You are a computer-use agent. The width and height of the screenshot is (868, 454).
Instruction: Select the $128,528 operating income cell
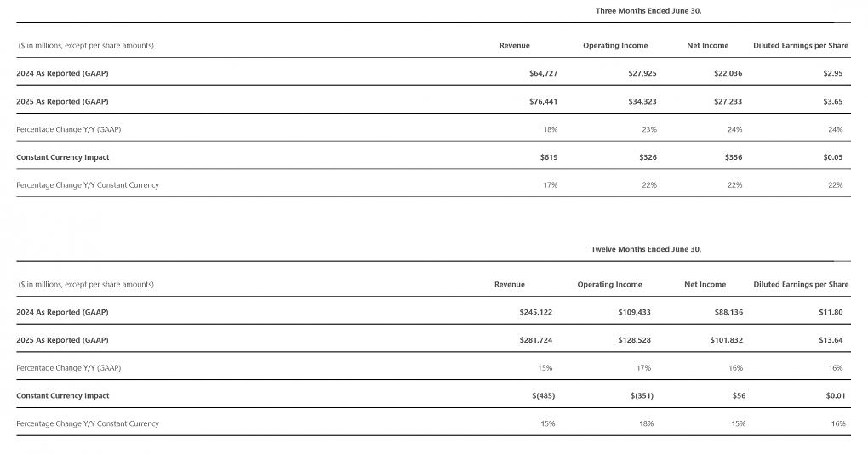tap(634, 340)
